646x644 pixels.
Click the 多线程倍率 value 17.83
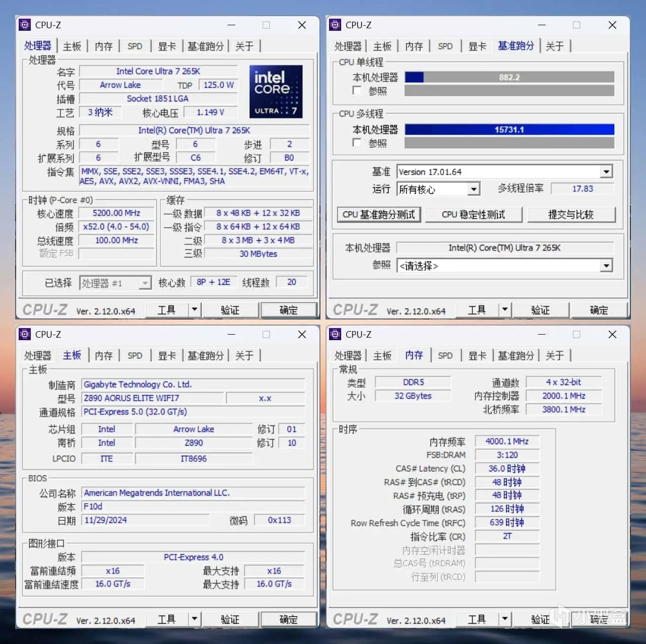pyautogui.click(x=583, y=189)
